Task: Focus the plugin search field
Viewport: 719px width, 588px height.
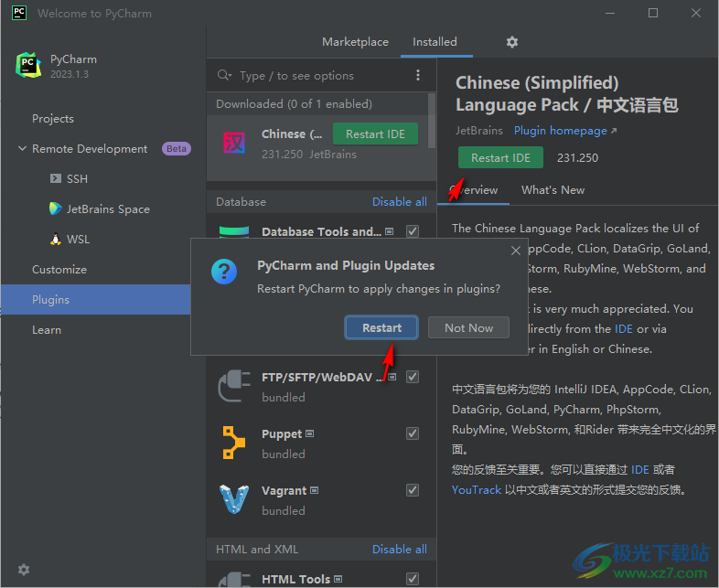Action: [x=321, y=75]
